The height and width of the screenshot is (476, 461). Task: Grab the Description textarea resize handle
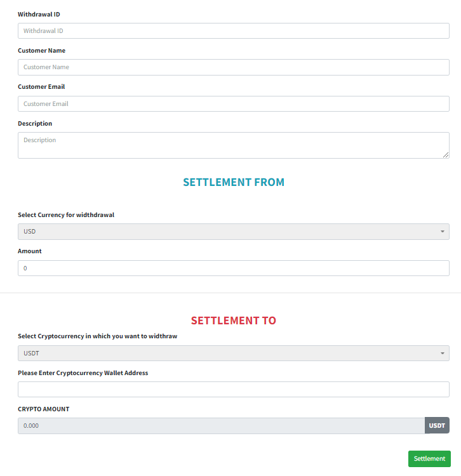pos(446,155)
